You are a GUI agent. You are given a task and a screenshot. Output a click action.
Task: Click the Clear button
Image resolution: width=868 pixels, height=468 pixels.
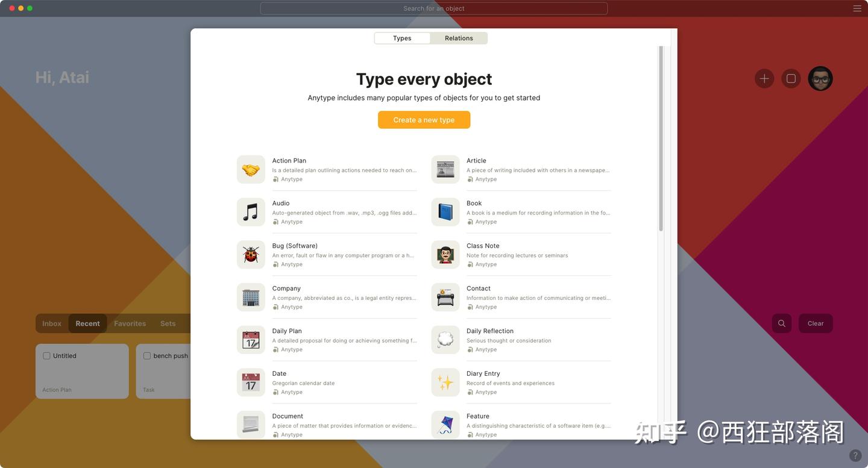pos(816,323)
